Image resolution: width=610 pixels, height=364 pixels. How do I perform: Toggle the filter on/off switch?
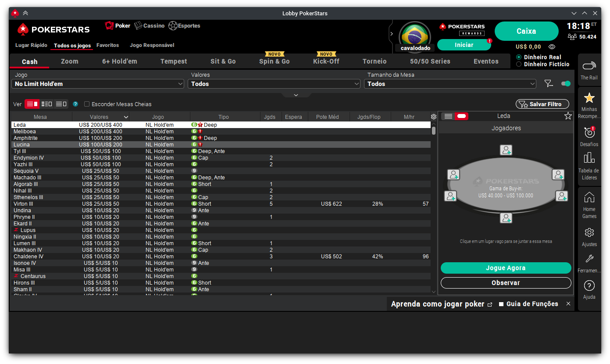tap(566, 83)
